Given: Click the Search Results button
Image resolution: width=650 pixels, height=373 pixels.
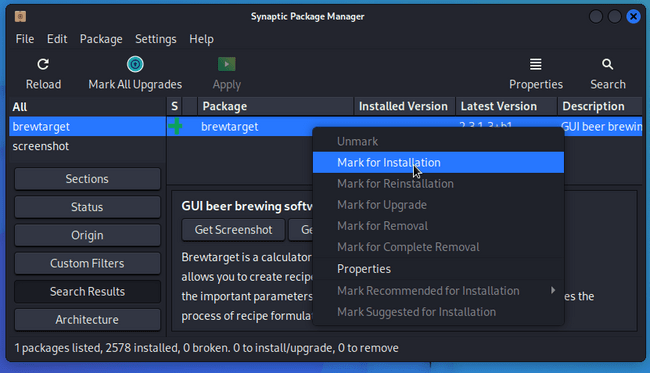Looking at the screenshot, I should (x=87, y=292).
